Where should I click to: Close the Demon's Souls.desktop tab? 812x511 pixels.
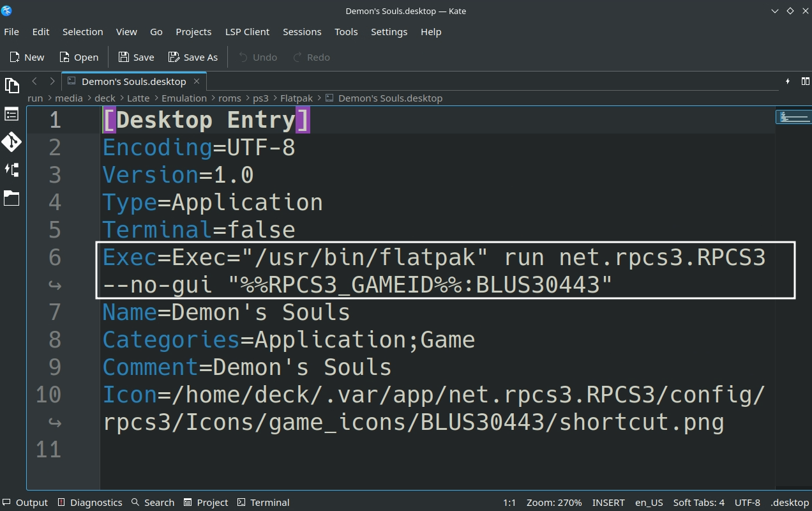click(197, 81)
